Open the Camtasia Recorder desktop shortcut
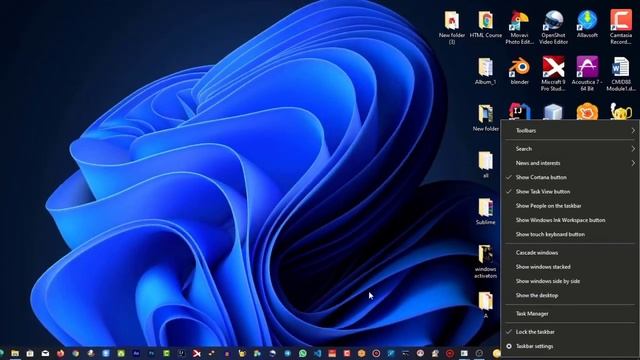 pyautogui.click(x=621, y=27)
